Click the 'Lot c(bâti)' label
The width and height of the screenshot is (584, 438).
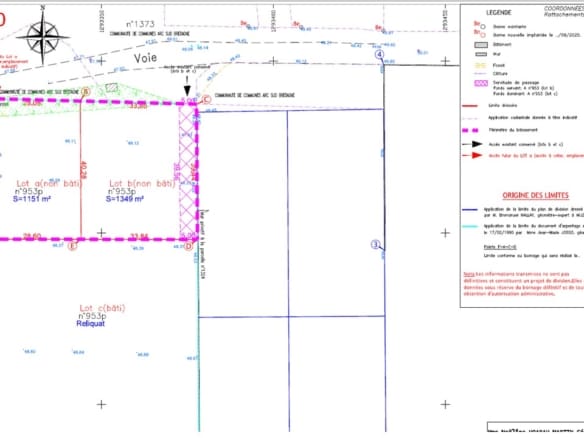pos(102,308)
